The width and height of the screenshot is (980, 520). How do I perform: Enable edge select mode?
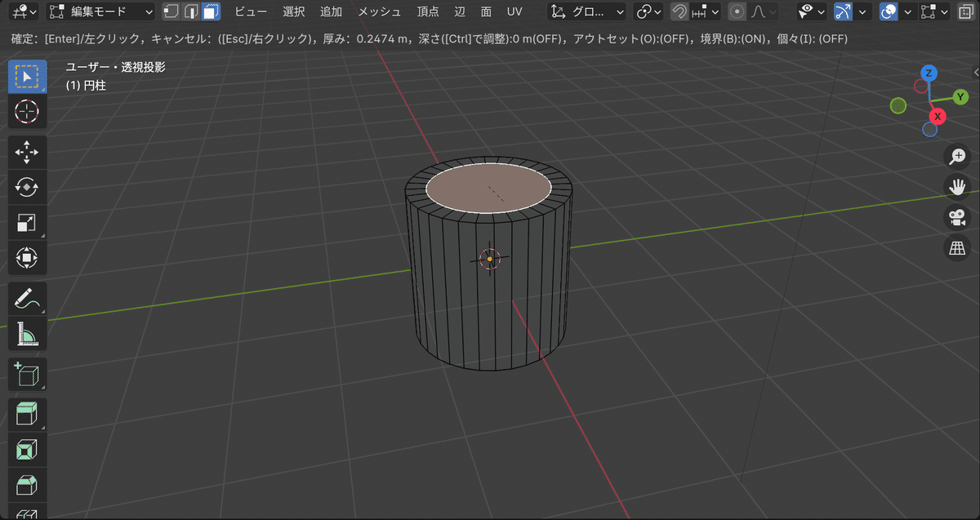(x=191, y=11)
